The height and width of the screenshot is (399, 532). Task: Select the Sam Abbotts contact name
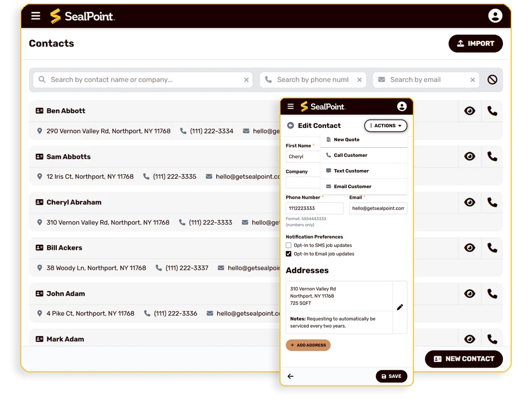click(x=69, y=156)
